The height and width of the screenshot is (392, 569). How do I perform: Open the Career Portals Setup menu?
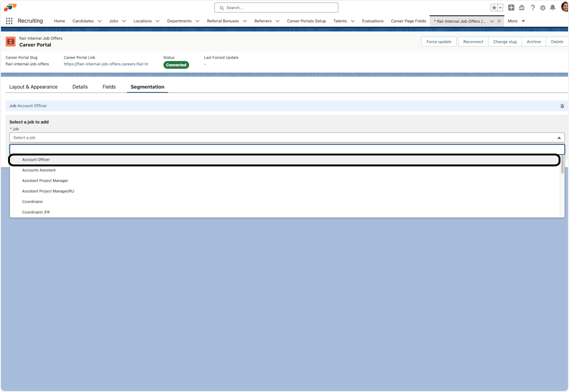(x=306, y=21)
